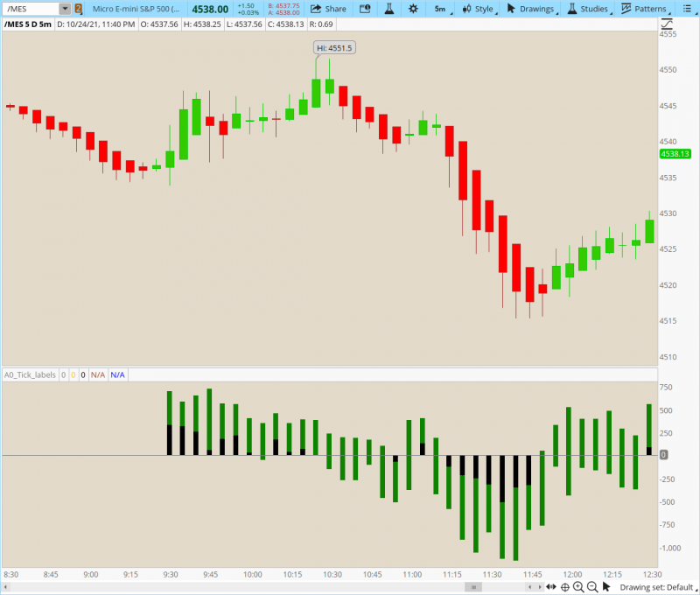Open the /MES symbol dropdown arrow
This screenshot has height=595, width=700.
[65, 9]
